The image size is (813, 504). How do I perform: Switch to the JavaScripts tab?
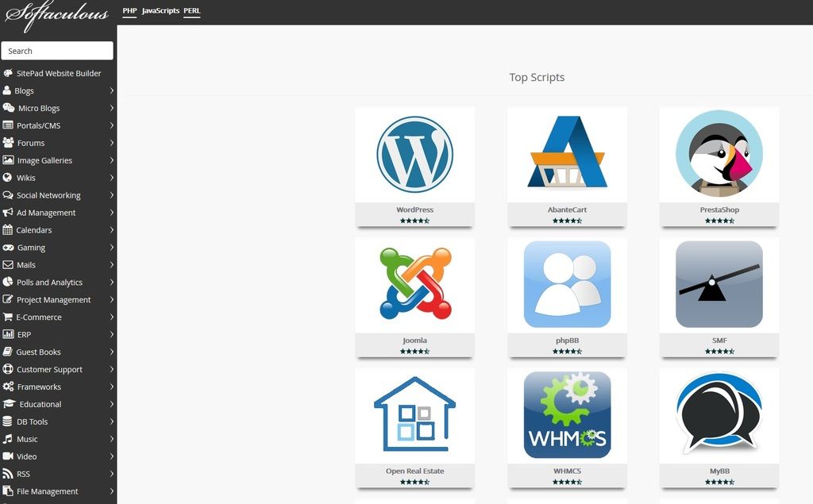pos(160,11)
